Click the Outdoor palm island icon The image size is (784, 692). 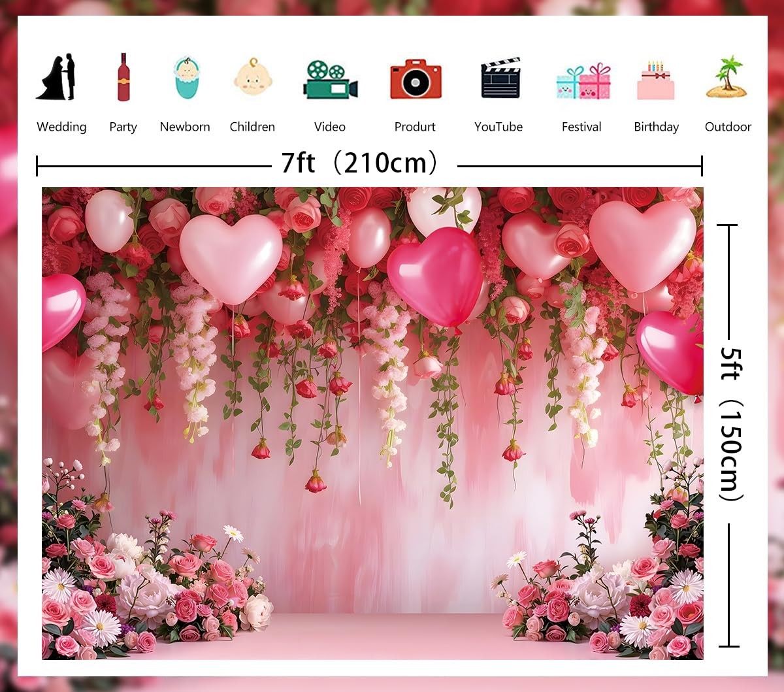727,77
